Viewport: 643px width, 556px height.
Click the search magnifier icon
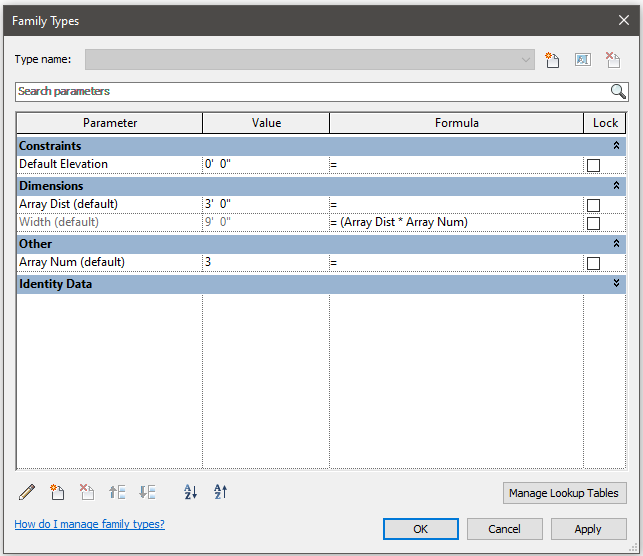point(618,91)
